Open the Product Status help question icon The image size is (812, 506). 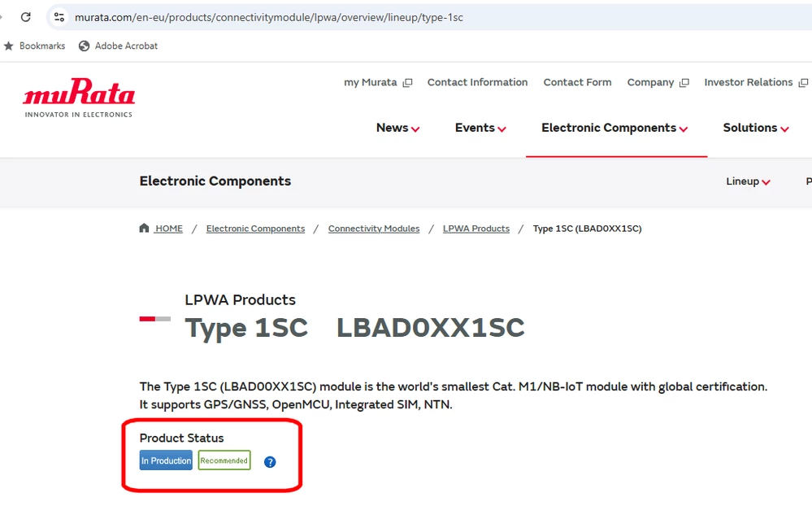(x=270, y=461)
